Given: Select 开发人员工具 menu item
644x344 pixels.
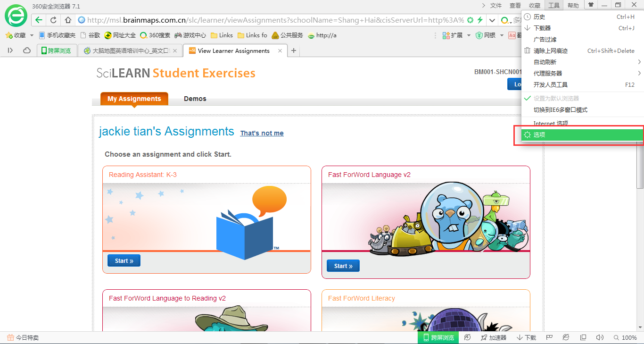Looking at the screenshot, I should [x=583, y=84].
